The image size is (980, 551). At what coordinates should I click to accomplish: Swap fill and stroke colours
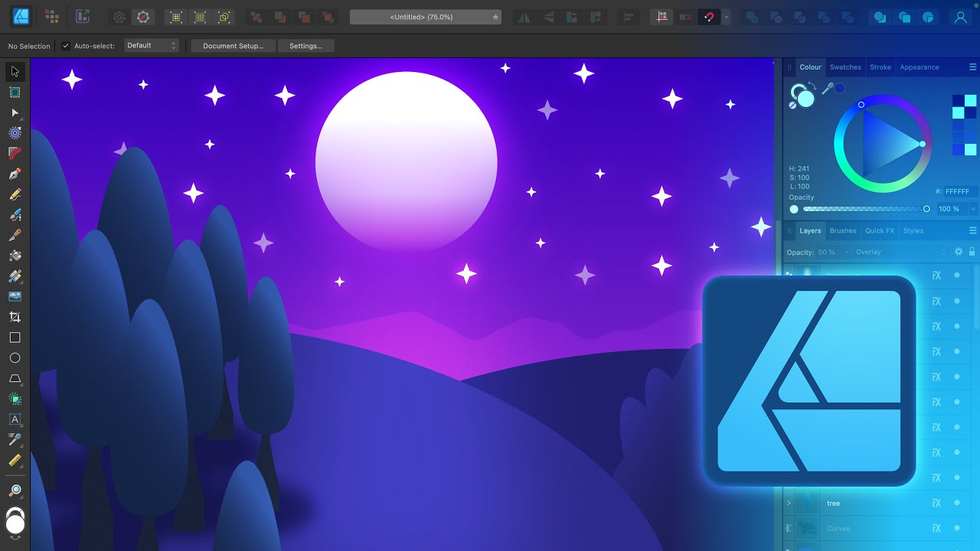[812, 86]
